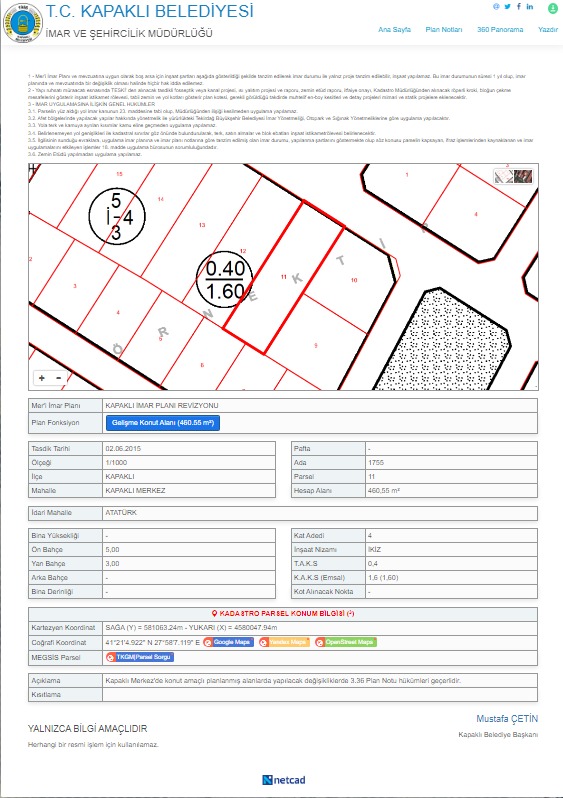The width and height of the screenshot is (563, 798).
Task: Click the Kapaklı Belediyesi logo emblem
Action: (x=22, y=23)
